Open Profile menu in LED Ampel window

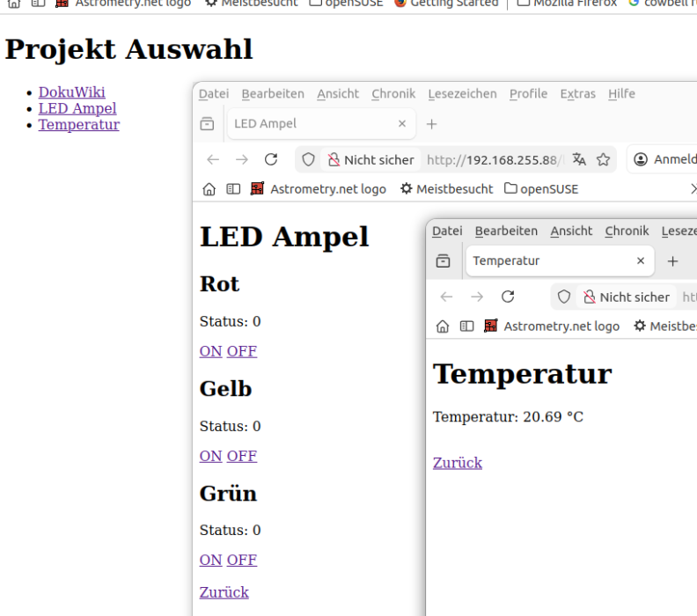click(528, 94)
